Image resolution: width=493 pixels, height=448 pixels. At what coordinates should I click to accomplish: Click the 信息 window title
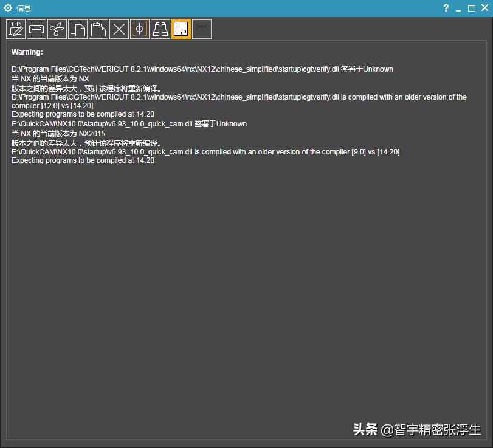pyautogui.click(x=23, y=8)
